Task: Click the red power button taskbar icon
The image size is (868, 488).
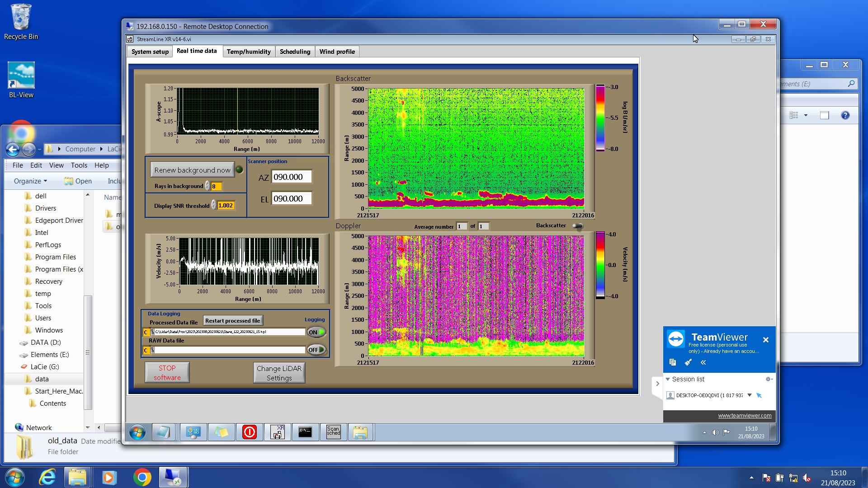Action: (x=249, y=432)
